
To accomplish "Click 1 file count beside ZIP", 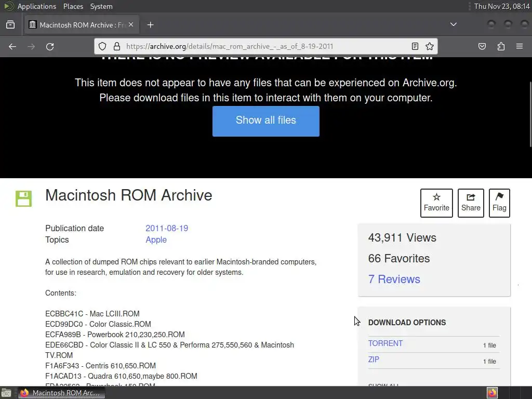I will coord(489,362).
